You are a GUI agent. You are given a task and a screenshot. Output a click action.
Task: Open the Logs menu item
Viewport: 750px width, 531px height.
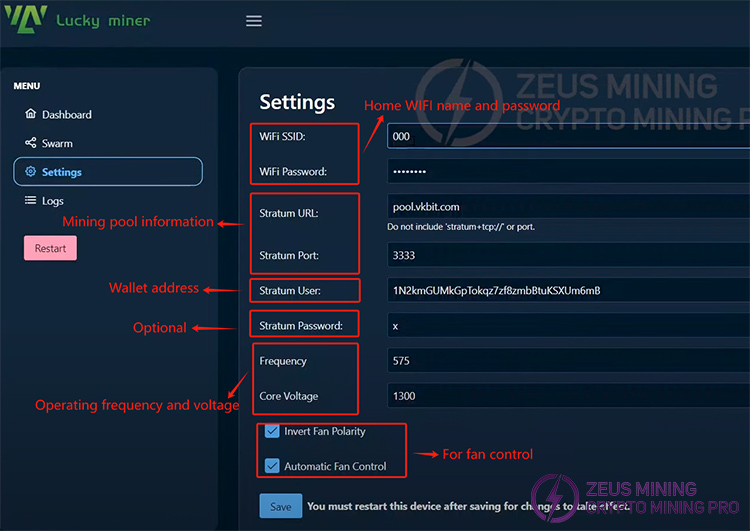[x=108, y=200]
